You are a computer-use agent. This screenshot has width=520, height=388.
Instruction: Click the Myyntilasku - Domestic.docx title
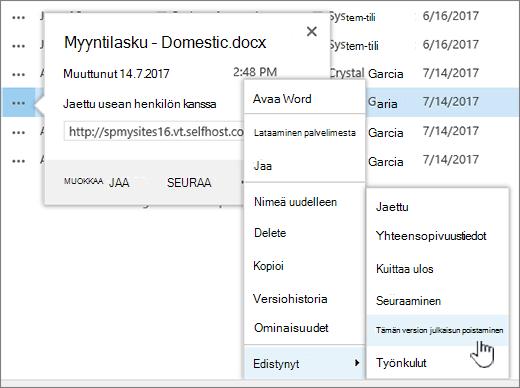[165, 43]
